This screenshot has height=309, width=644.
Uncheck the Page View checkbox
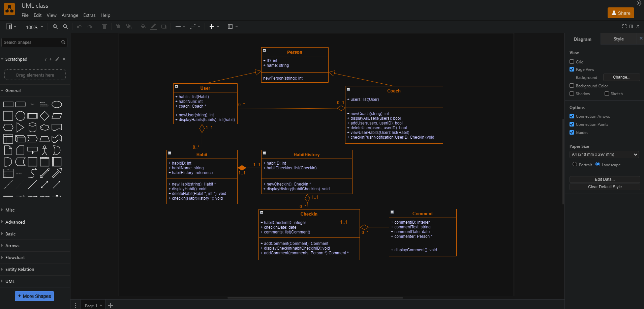(x=572, y=69)
